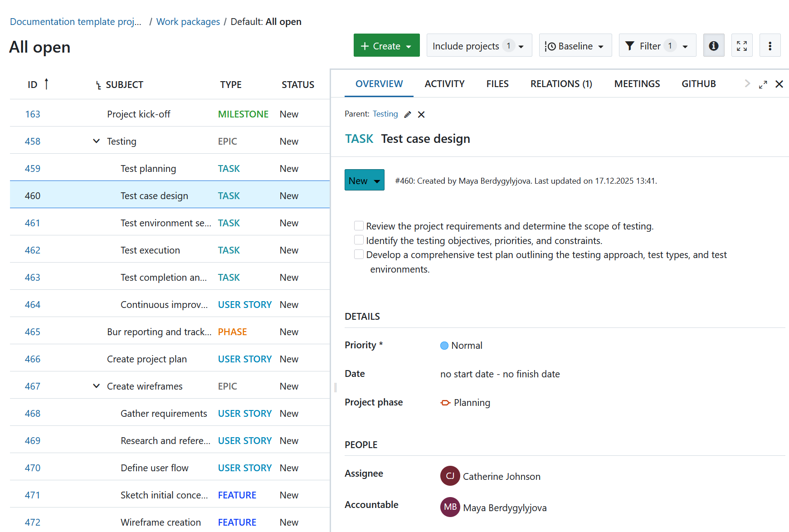Open the New status dropdown

(x=364, y=181)
